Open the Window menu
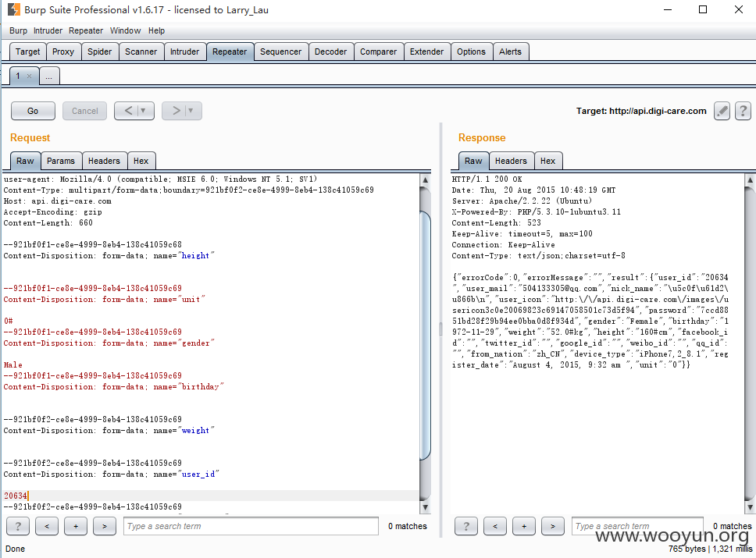This screenshot has width=756, height=558. 126,30
